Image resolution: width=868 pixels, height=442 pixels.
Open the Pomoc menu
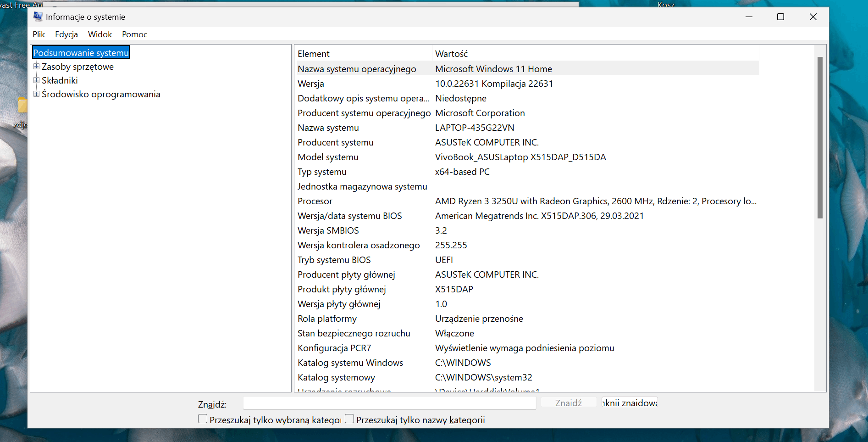coord(134,34)
